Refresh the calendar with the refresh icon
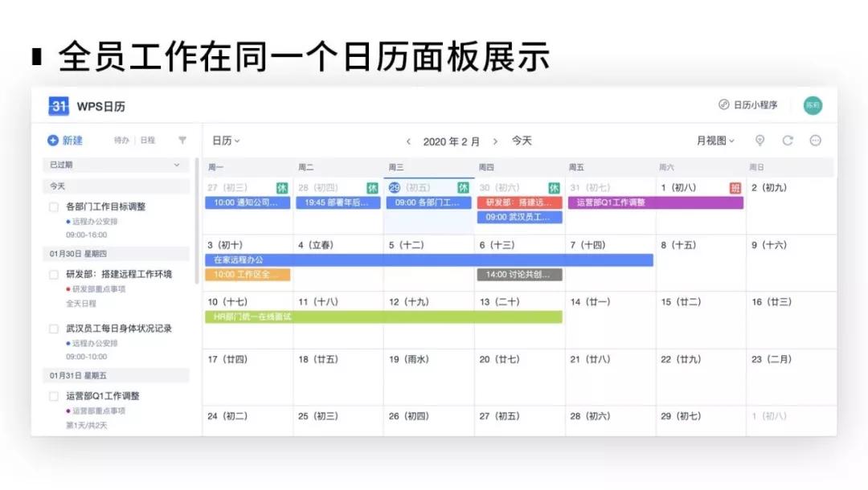The height and width of the screenshot is (490, 868). [x=788, y=140]
